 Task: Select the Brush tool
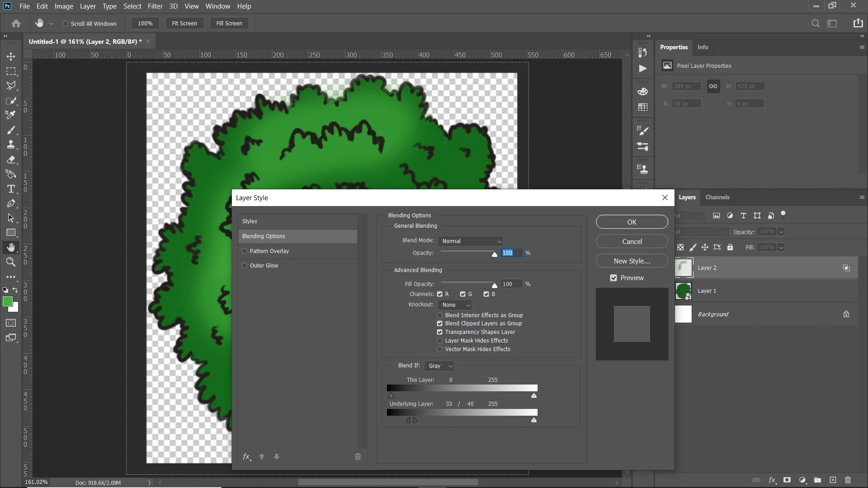point(11,130)
